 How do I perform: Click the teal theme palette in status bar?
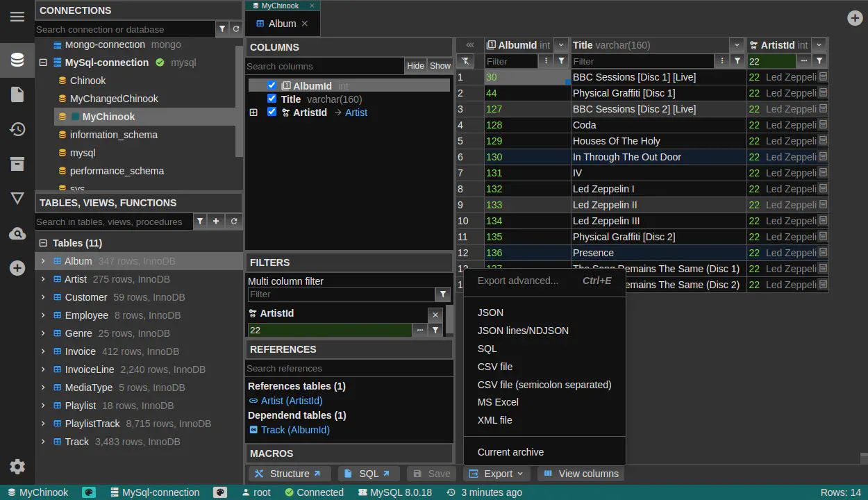tap(89, 492)
